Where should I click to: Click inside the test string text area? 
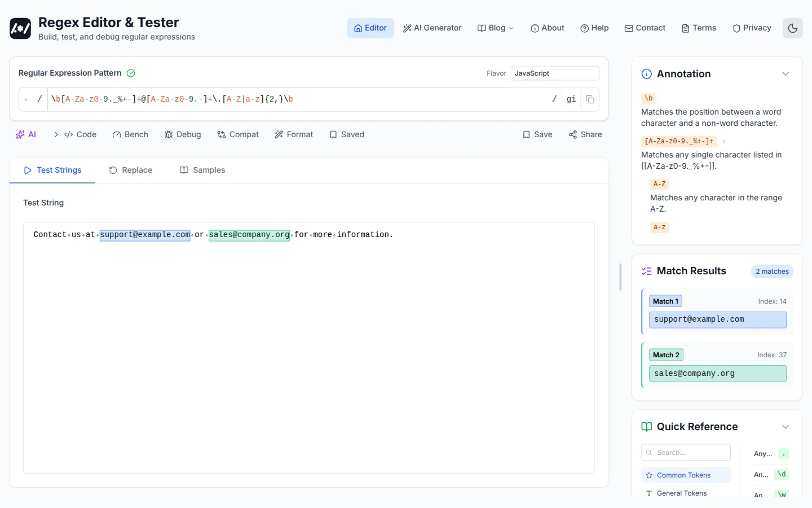pyautogui.click(x=309, y=348)
